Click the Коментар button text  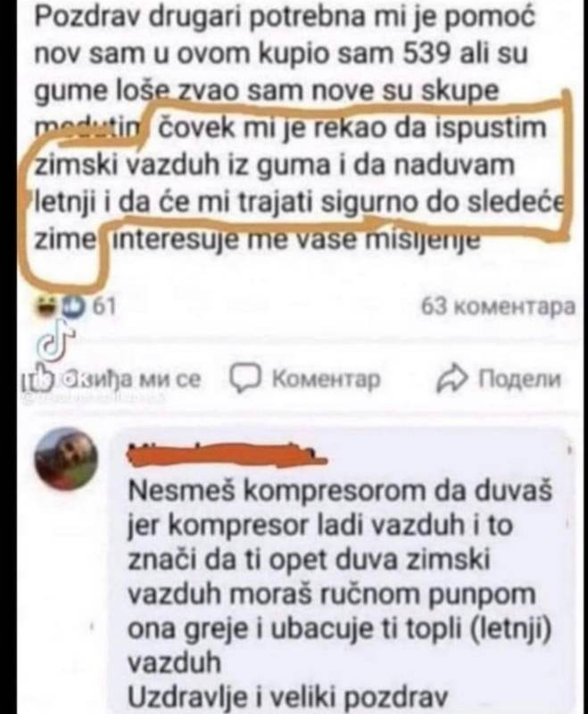tap(326, 378)
